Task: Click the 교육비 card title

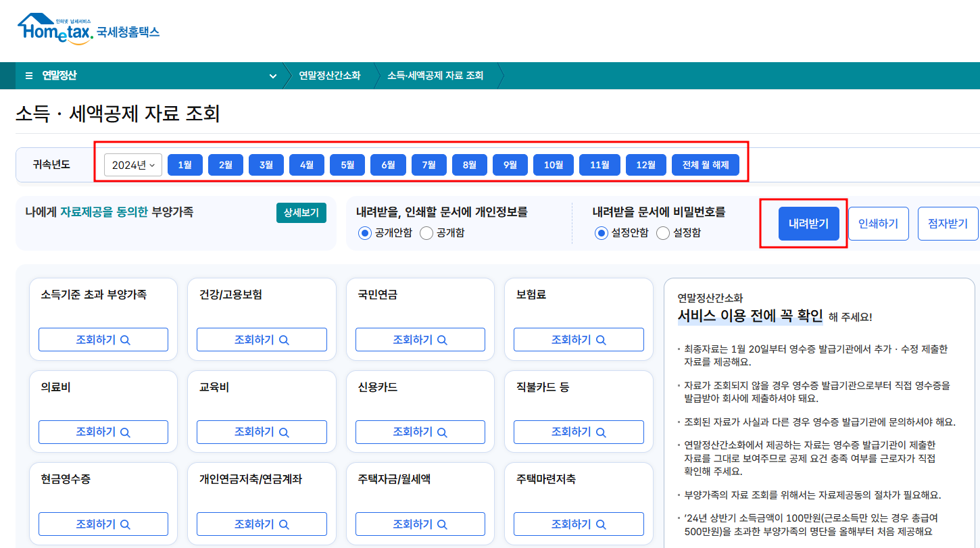Action: (x=214, y=387)
